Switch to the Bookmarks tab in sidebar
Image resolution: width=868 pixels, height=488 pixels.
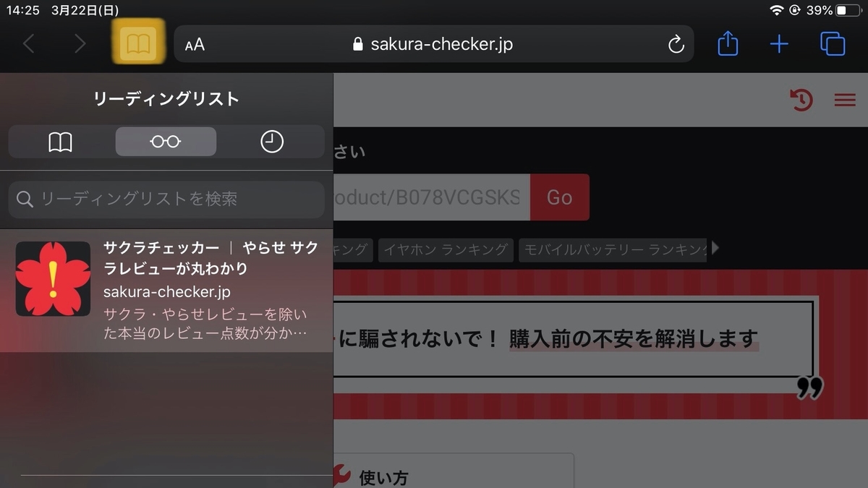60,141
